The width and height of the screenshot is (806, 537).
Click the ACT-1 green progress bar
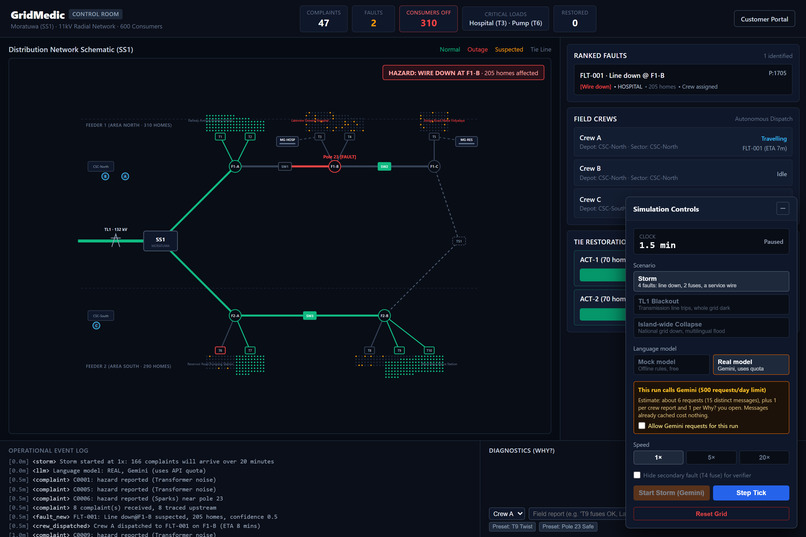pyautogui.click(x=602, y=275)
